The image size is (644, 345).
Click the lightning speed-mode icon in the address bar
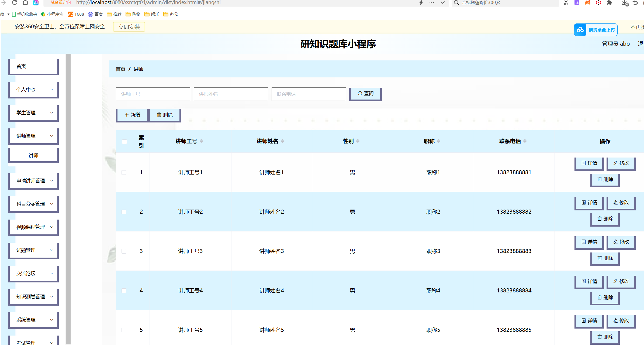coord(421,3)
